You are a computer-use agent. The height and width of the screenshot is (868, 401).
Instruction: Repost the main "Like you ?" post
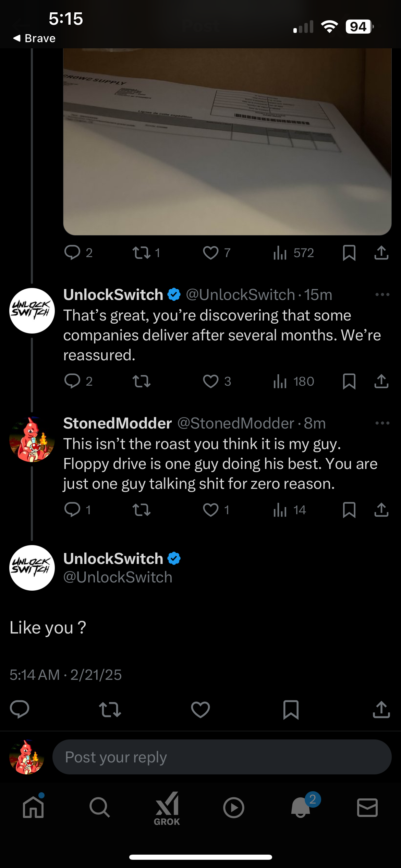[110, 710]
